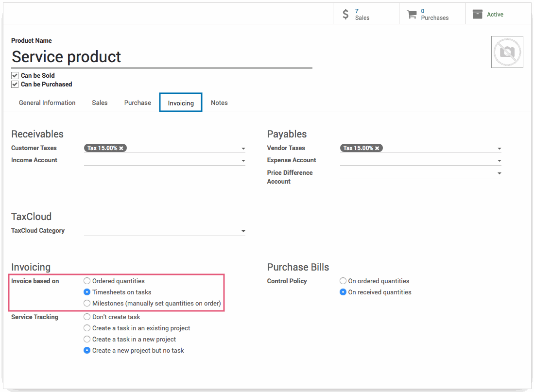534x392 pixels.
Task: Select Timesheets on tasks radio button
Action: tap(87, 292)
